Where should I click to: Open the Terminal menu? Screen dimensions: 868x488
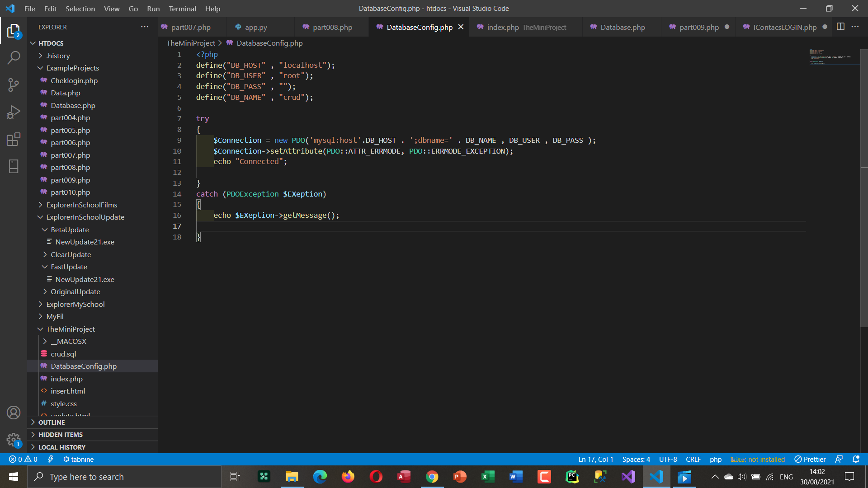(x=182, y=9)
